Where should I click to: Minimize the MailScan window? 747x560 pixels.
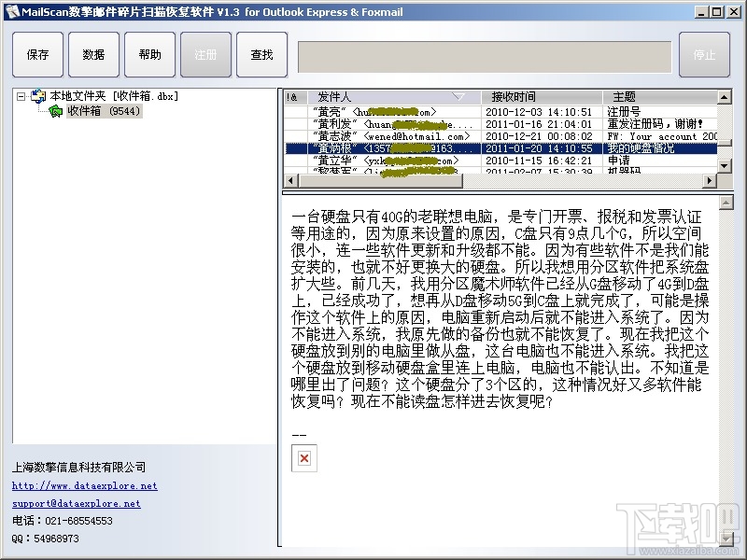pyautogui.click(x=700, y=12)
